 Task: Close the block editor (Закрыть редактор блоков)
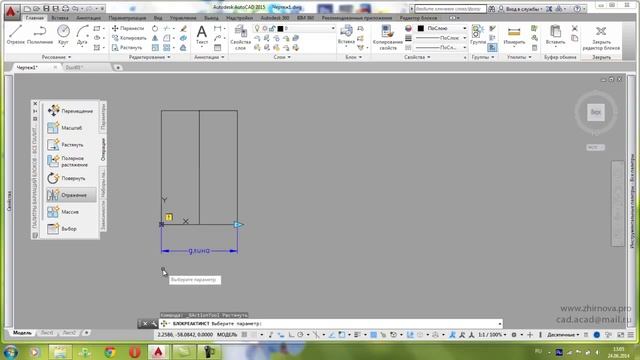point(601,38)
